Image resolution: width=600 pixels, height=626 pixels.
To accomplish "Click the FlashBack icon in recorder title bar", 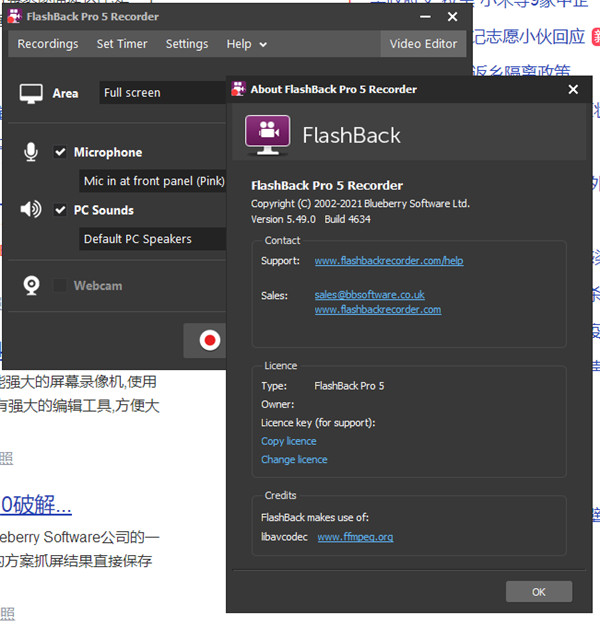I will click(14, 16).
